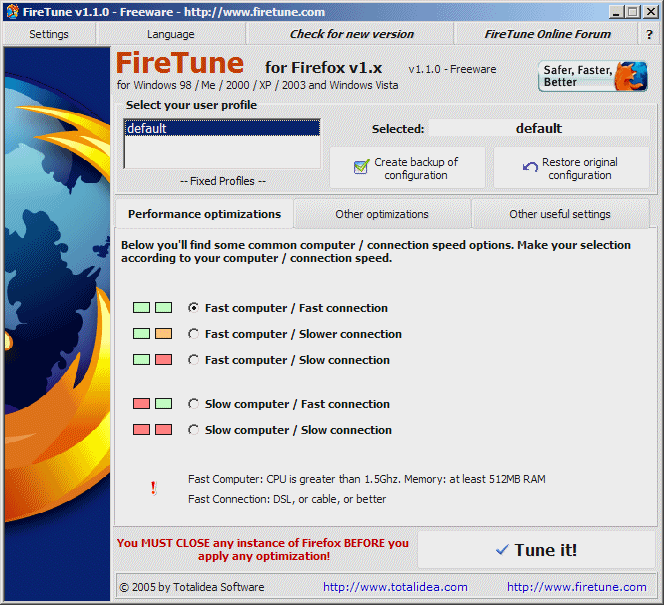Select the default profile in list
The width and height of the screenshot is (664, 605).
coord(221,128)
